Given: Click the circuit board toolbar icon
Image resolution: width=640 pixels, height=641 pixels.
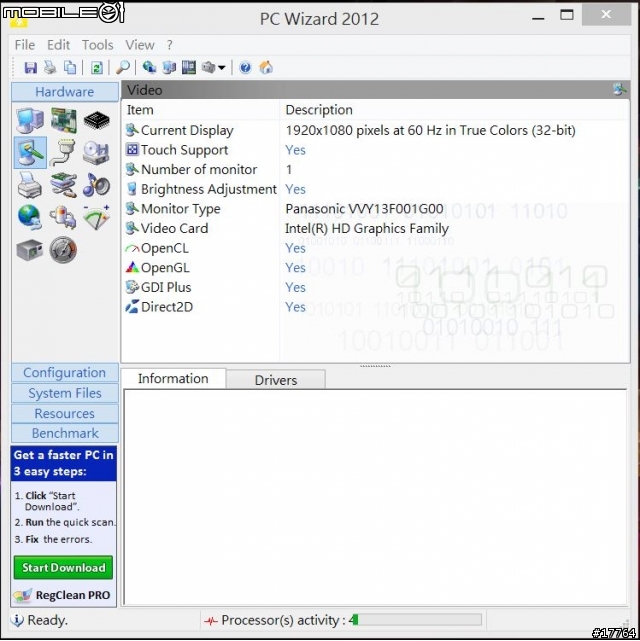Looking at the screenshot, I should (189, 67).
